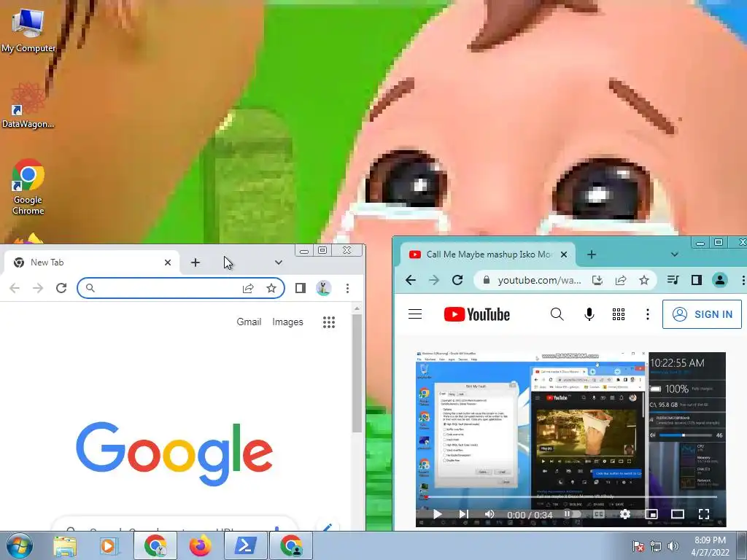
Task: Reload the New Tab page
Action: click(x=61, y=288)
